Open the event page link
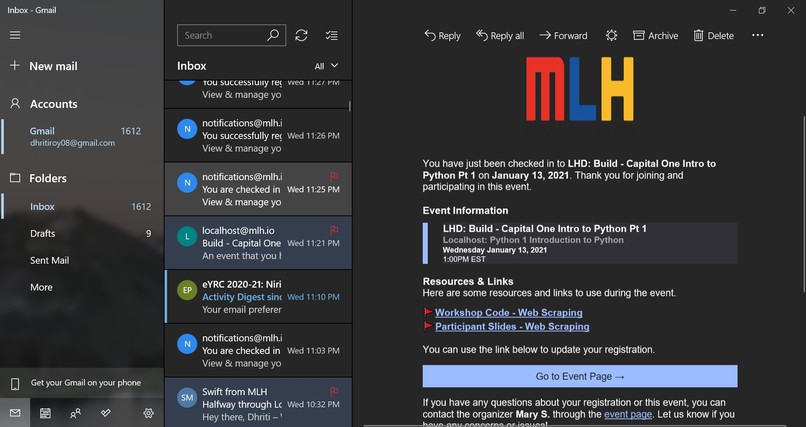The height and width of the screenshot is (427, 806). (x=628, y=414)
